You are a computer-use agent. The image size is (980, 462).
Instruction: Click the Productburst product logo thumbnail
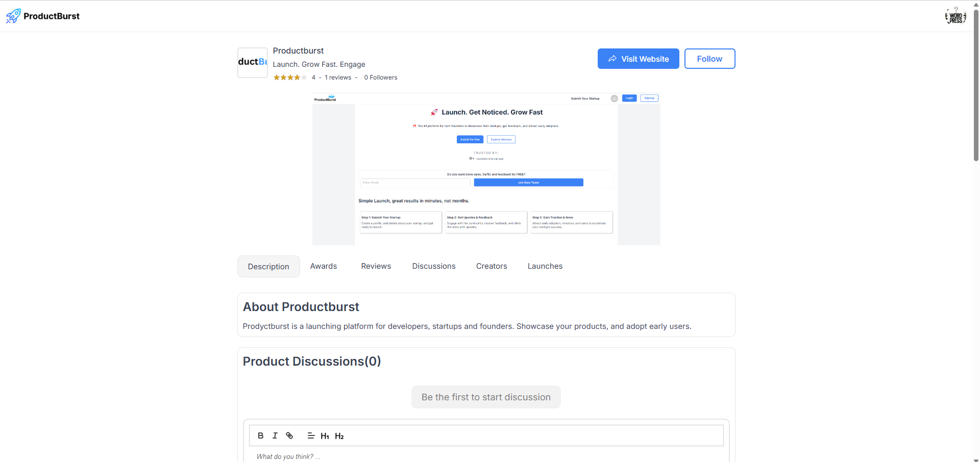pyautogui.click(x=253, y=62)
